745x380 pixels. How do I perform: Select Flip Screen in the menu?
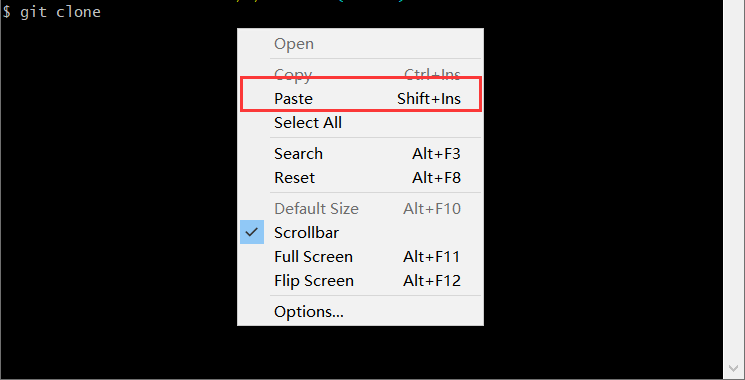361,281
